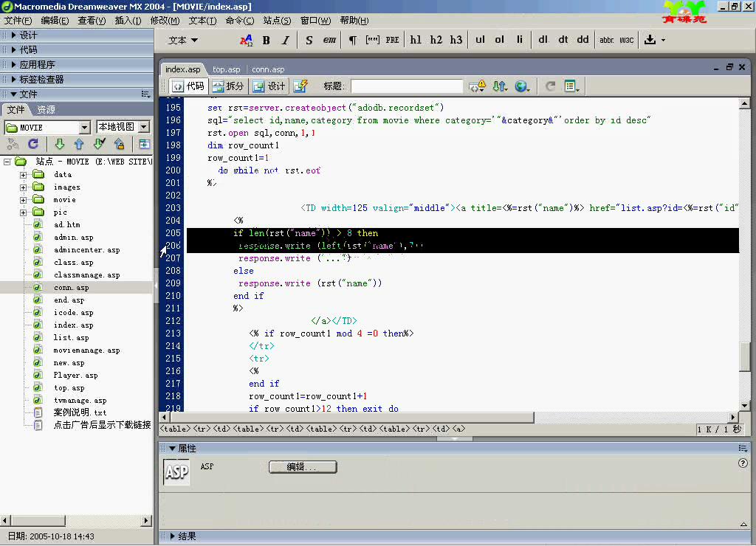Insert an abbreviation with abbr

[607, 40]
